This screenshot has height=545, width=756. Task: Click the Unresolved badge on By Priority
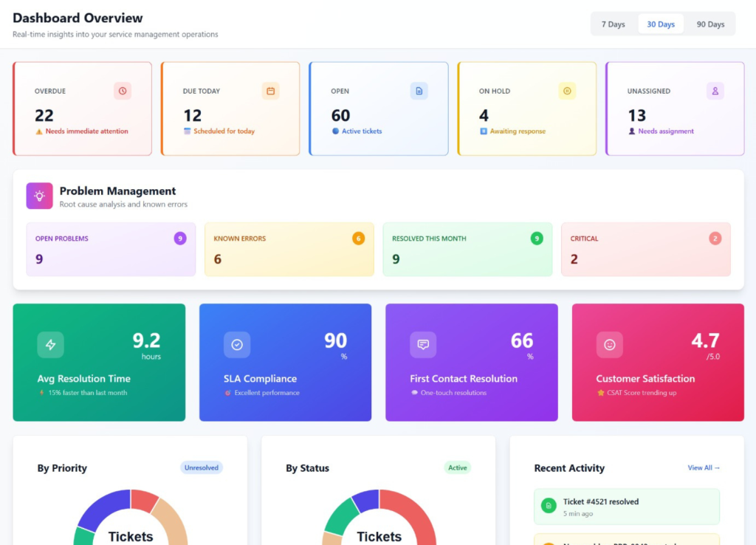[202, 467]
